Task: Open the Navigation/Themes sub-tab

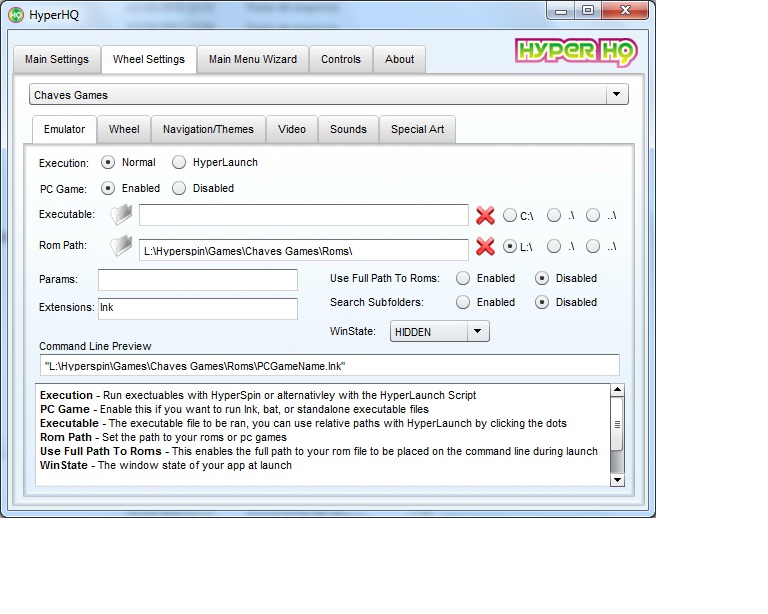Action: point(208,129)
